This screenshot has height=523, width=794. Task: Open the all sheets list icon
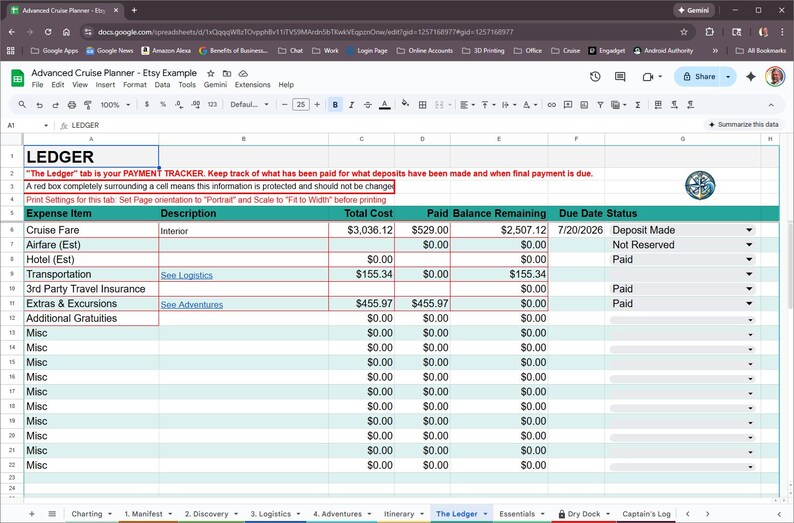tap(52, 513)
